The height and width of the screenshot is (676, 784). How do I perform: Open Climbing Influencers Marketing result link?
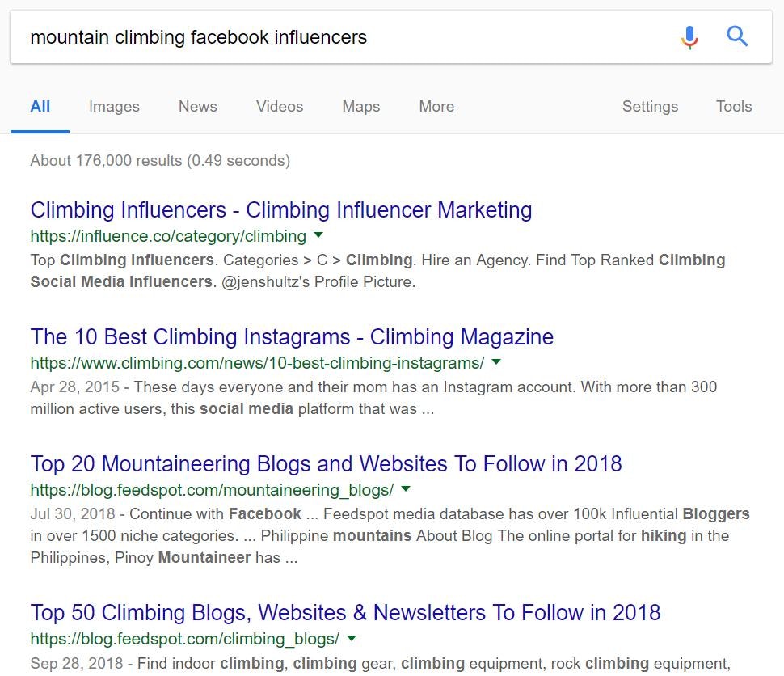(281, 210)
